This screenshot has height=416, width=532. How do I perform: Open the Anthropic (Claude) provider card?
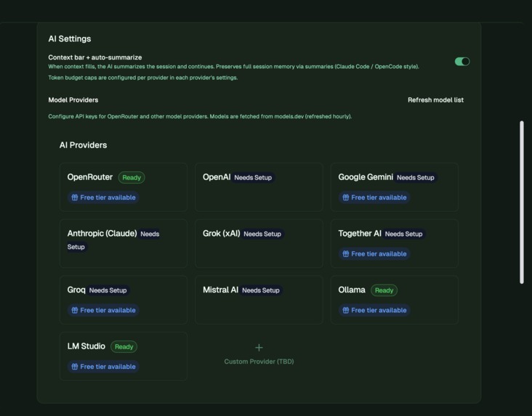(124, 243)
